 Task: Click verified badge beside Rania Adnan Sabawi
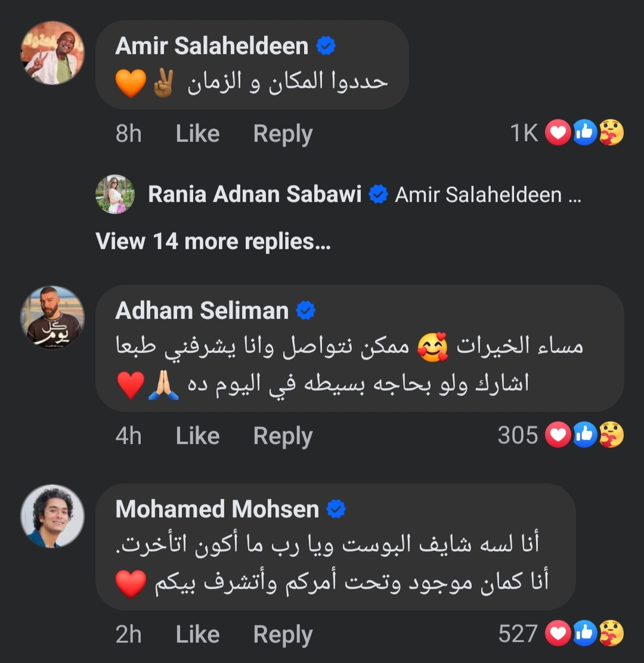pyautogui.click(x=378, y=194)
